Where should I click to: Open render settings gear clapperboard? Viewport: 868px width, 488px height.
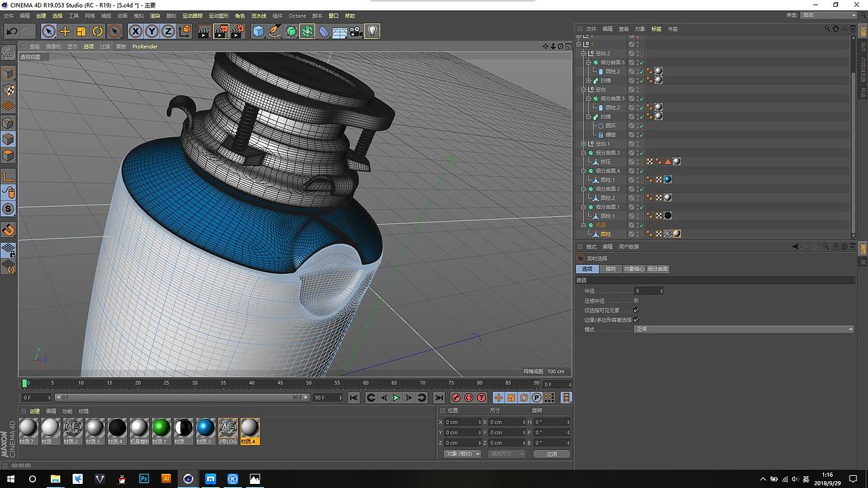pyautogui.click(x=237, y=31)
